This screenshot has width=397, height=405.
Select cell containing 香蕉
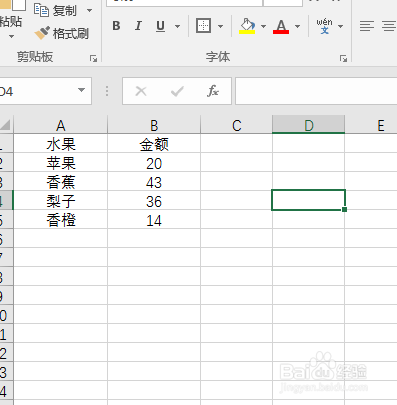(61, 182)
